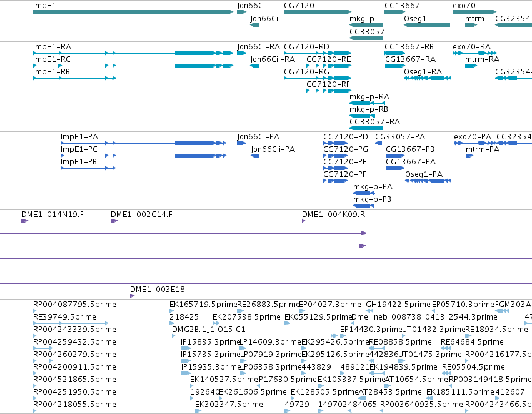
Task: Click transcript mkg-p-RA
Action: coord(367,103)
